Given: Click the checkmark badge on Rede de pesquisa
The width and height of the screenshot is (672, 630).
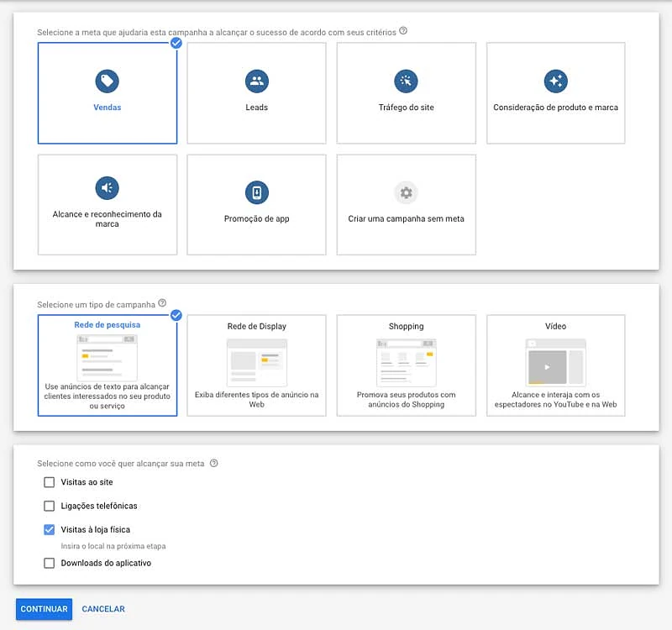Looking at the screenshot, I should point(176,316).
